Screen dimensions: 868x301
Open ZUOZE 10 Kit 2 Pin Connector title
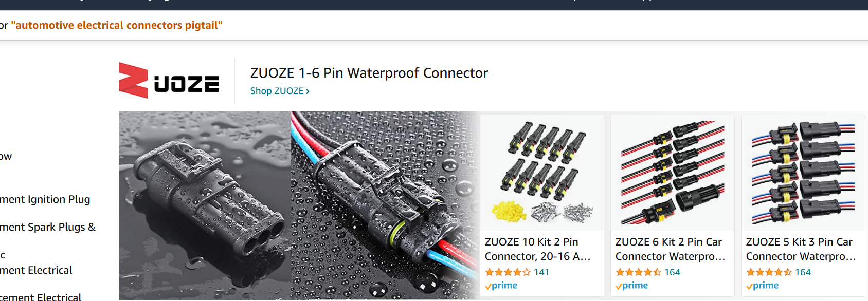point(537,249)
